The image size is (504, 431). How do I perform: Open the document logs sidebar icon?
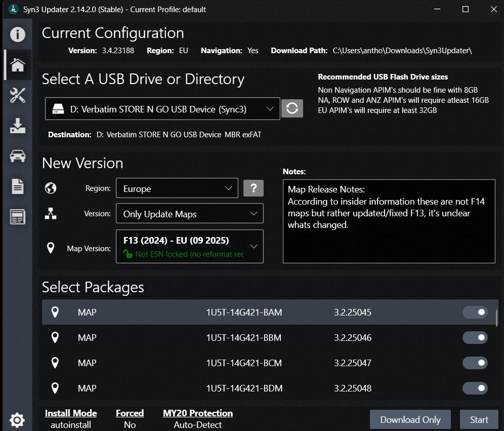click(18, 186)
